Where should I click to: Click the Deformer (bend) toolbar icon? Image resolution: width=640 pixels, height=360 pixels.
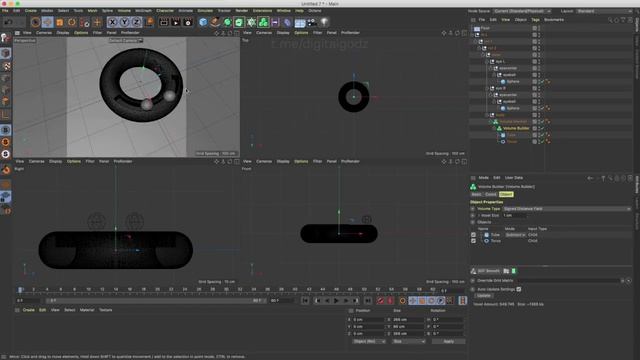(287, 22)
